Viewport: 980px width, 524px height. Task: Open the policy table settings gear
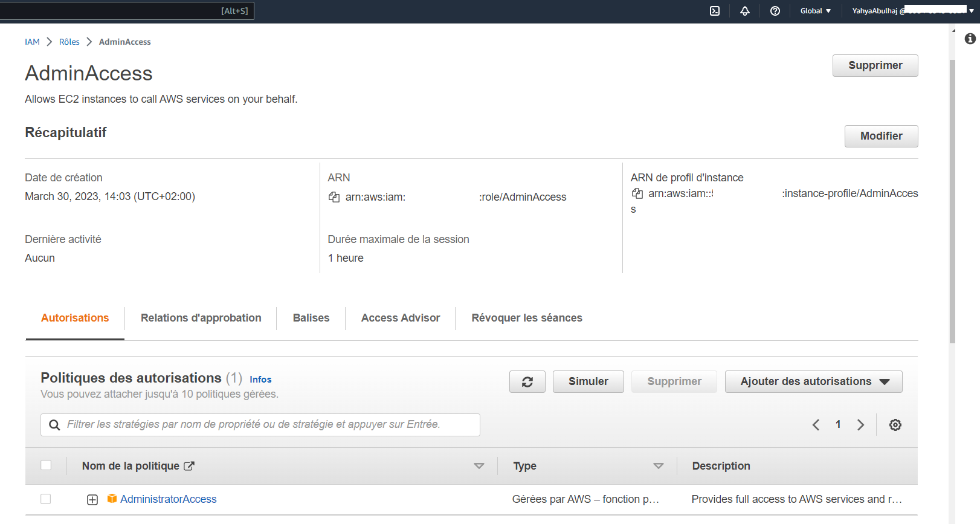pos(895,425)
